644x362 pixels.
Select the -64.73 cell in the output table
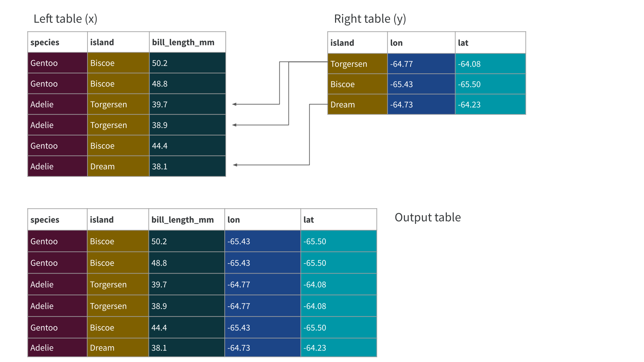click(262, 348)
